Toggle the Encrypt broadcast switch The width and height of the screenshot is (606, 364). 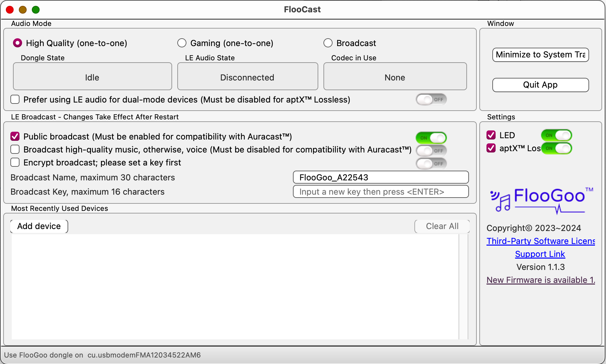point(431,164)
